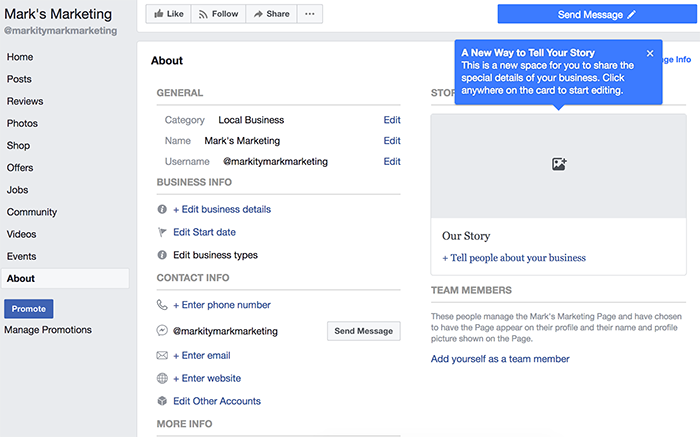Image resolution: width=700 pixels, height=437 pixels.
Task: Click the pencil icon on Send Message
Action: 631,15
